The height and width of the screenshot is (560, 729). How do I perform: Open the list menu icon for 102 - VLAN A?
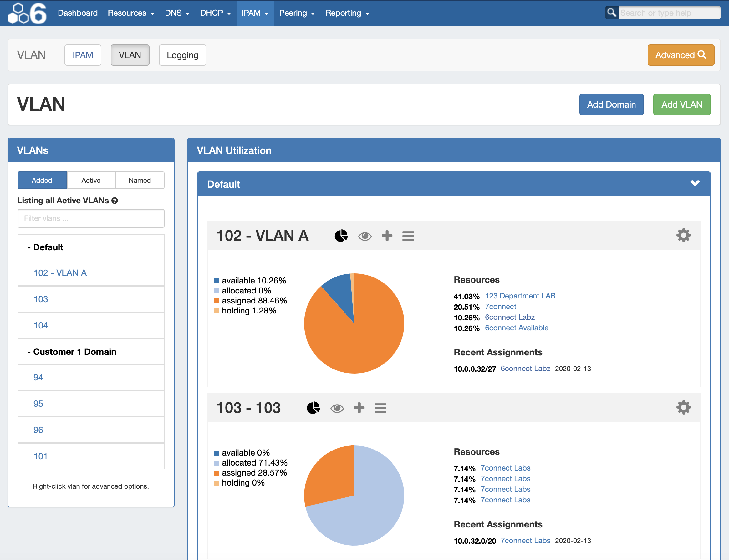[408, 236]
